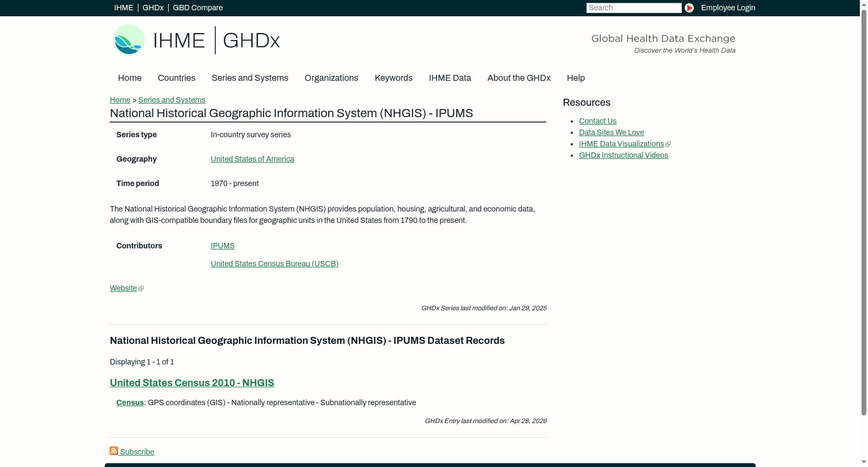Click the Subscribe link

coord(137,452)
